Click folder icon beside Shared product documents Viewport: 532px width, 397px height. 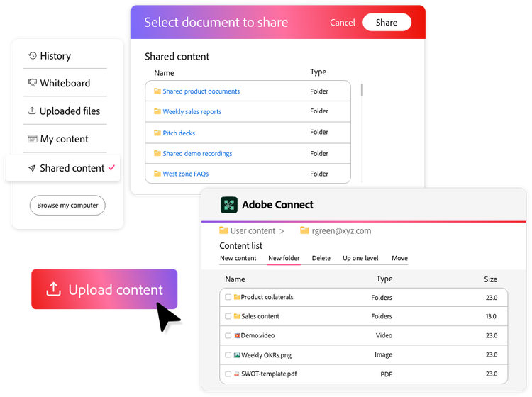pos(157,91)
